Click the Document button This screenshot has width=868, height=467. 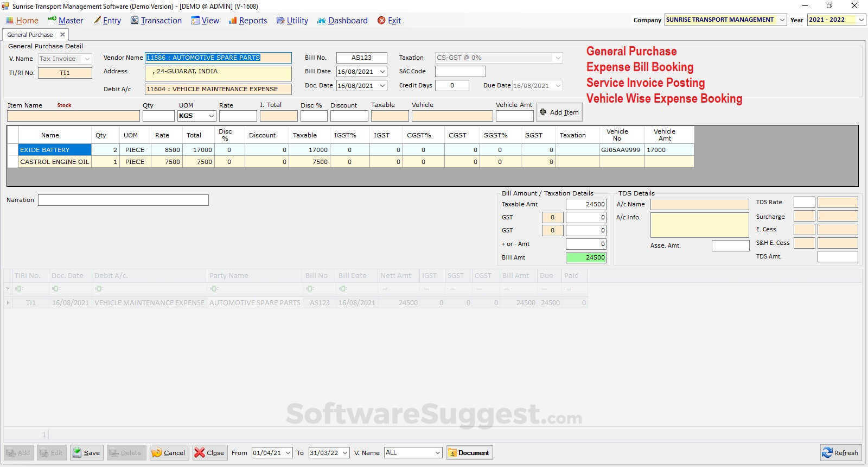pyautogui.click(x=469, y=452)
